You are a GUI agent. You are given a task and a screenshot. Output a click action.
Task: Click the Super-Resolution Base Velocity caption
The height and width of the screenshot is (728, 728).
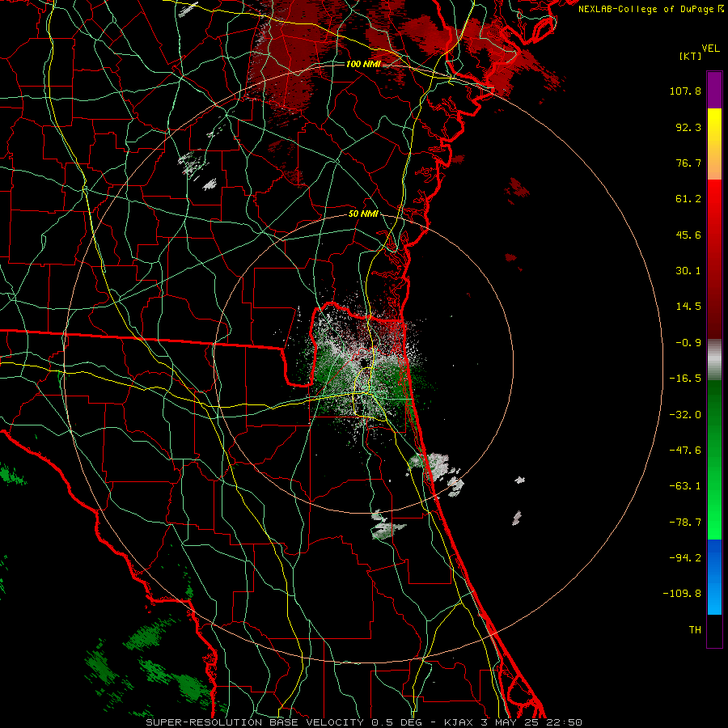pyautogui.click(x=363, y=722)
